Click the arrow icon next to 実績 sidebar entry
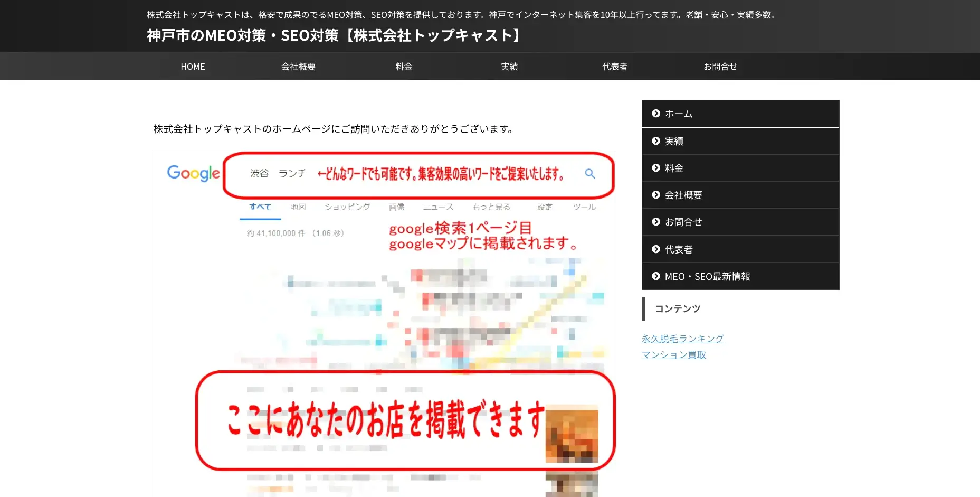The image size is (980, 497). 655,140
